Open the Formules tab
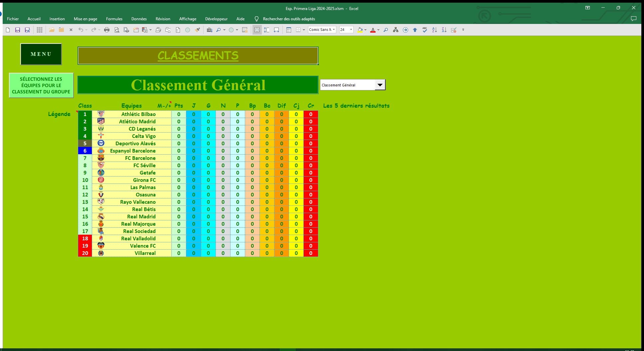The image size is (644, 351). coord(114,19)
